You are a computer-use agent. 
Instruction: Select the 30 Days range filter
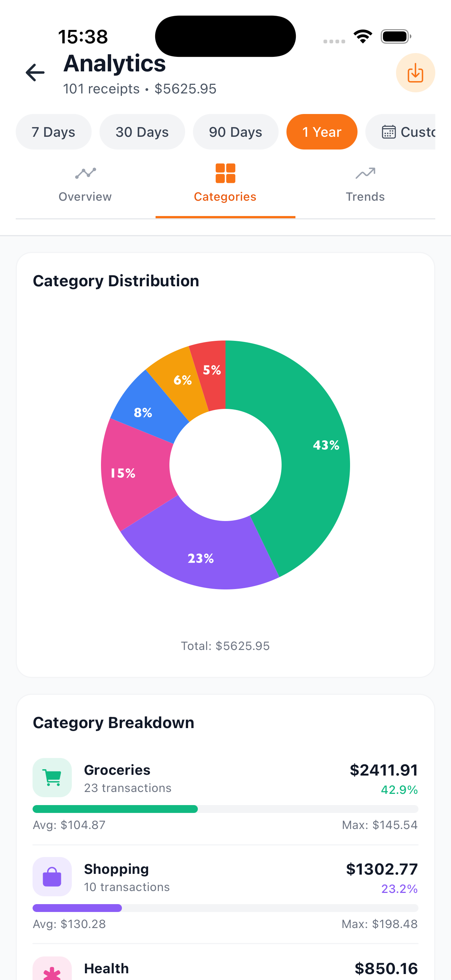tap(142, 132)
